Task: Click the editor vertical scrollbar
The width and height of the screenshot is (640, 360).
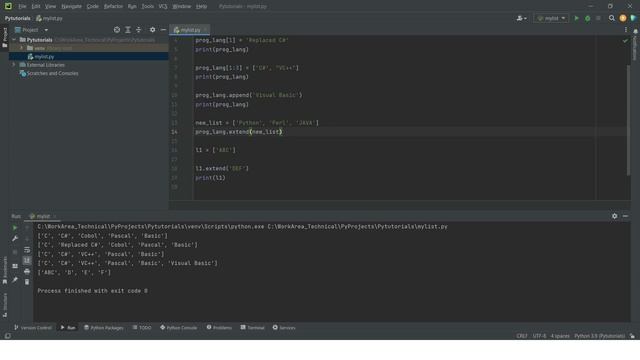Action: click(x=629, y=120)
